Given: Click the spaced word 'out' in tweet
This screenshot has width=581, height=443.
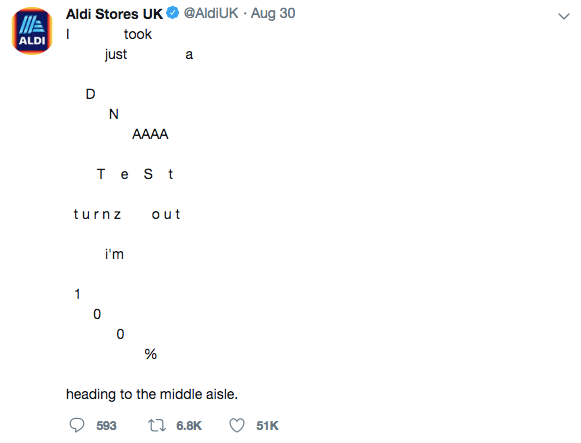Looking at the screenshot, I should pyautogui.click(x=166, y=214).
